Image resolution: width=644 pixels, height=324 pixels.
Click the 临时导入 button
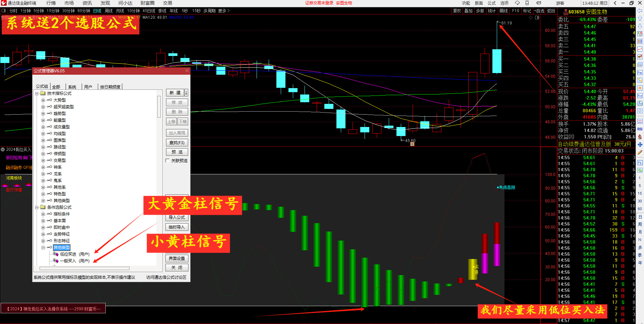pos(177,227)
